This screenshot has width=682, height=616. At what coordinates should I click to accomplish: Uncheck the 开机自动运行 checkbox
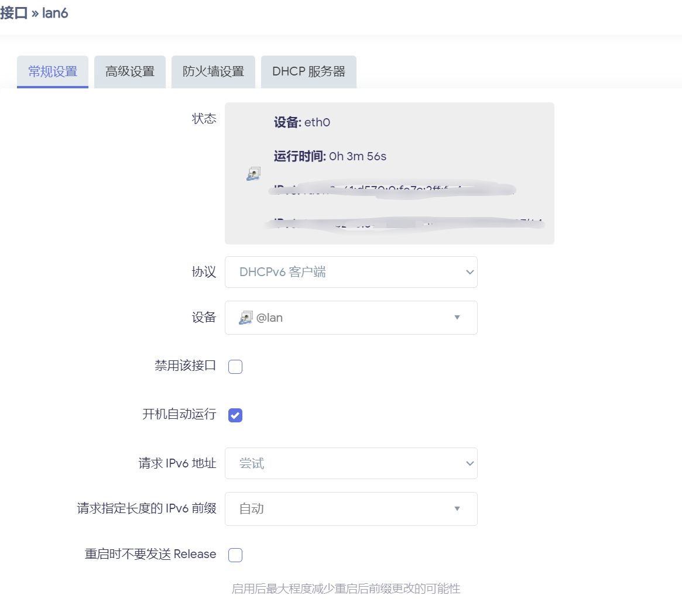pos(235,415)
